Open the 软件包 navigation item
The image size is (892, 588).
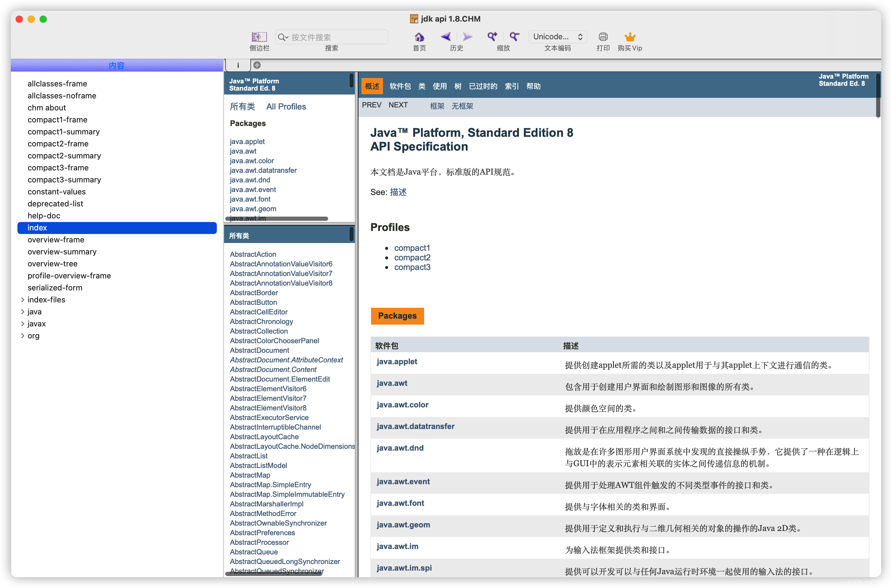(x=400, y=86)
